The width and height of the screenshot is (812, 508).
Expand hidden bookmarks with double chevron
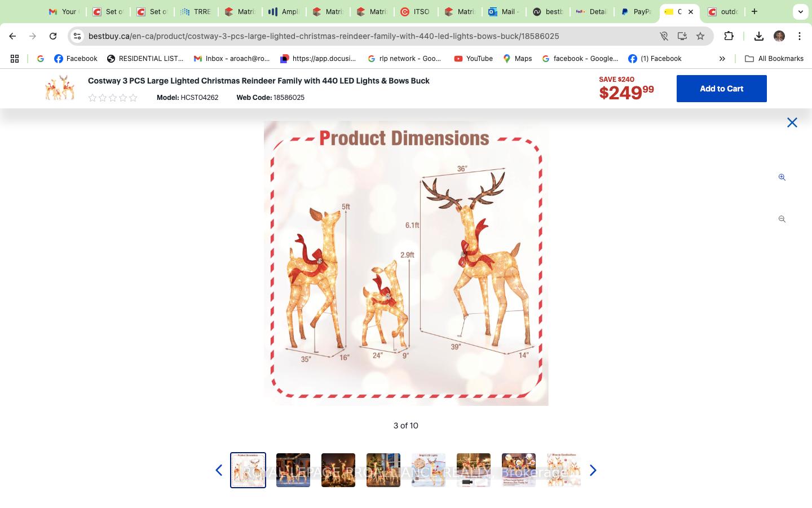point(722,59)
